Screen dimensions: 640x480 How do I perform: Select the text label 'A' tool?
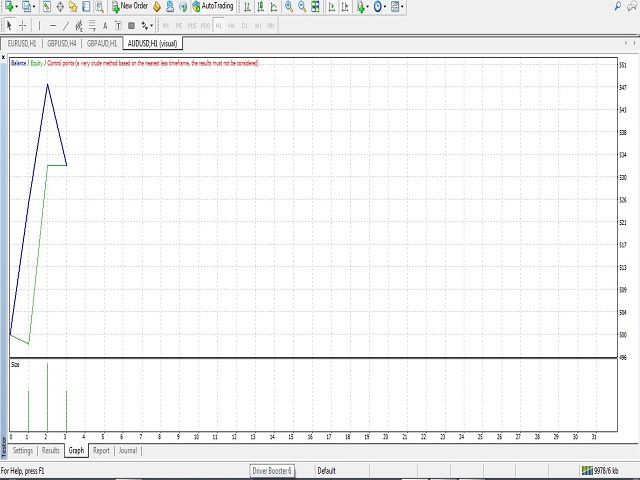pos(105,25)
